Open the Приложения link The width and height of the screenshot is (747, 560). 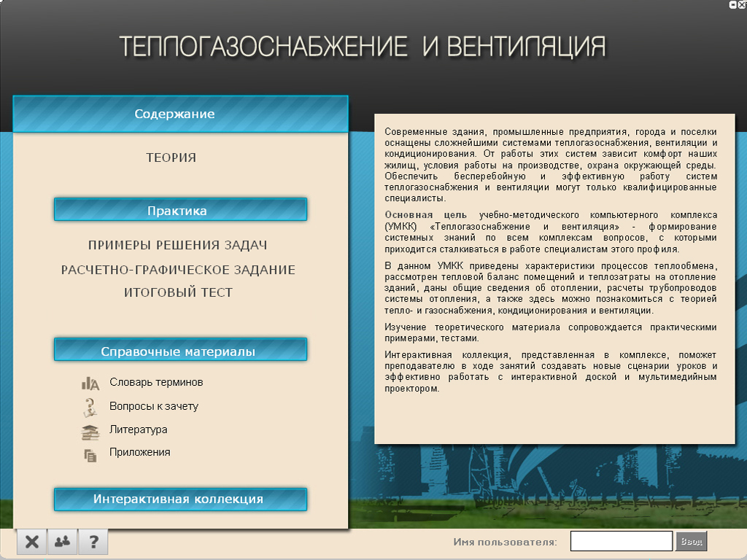[140, 452]
